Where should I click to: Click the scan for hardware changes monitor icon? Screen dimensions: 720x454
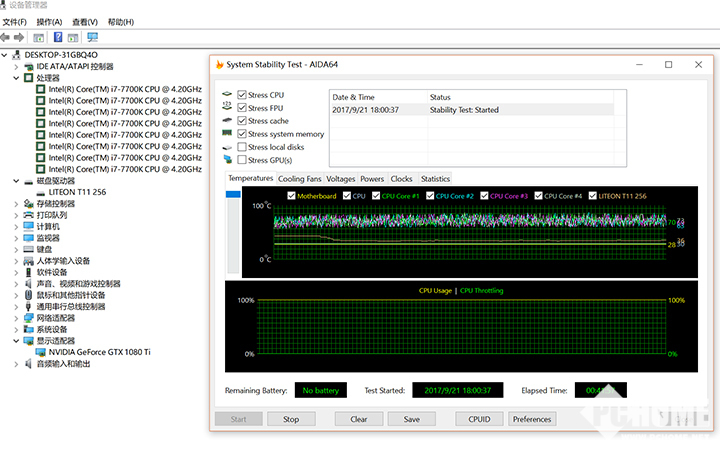click(93, 37)
